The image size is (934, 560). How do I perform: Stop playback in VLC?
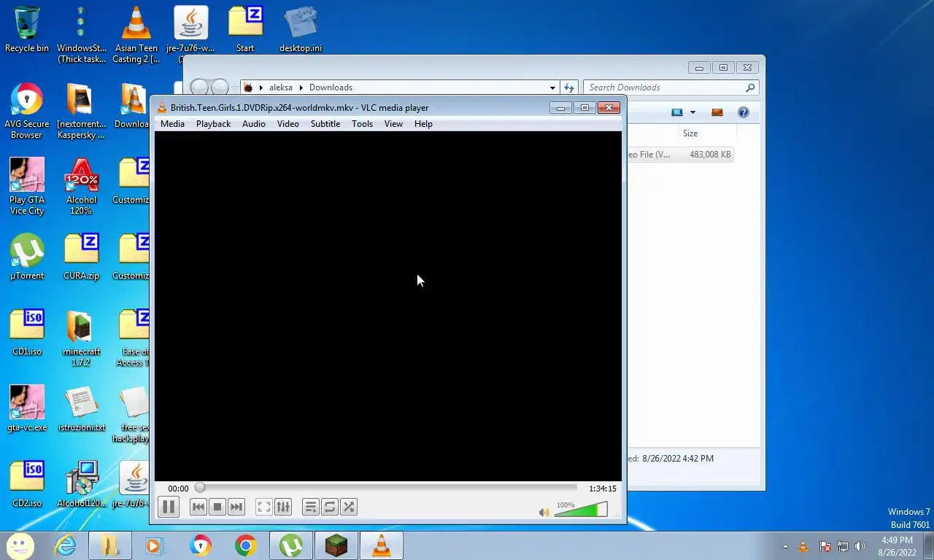pos(217,507)
